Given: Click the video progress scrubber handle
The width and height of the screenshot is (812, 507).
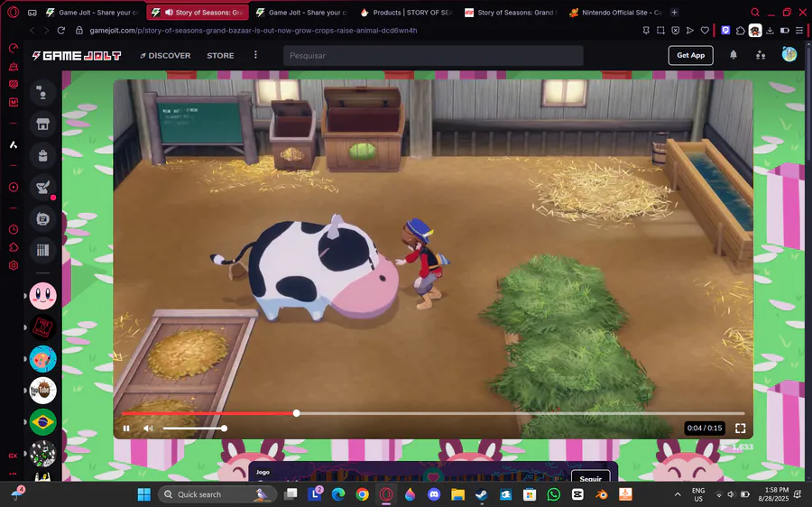Looking at the screenshot, I should click(296, 413).
